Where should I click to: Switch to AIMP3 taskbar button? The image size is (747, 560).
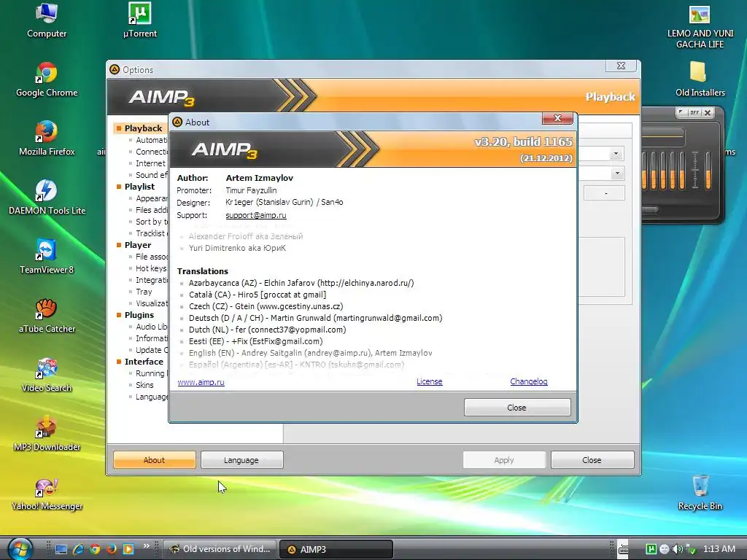point(336,549)
